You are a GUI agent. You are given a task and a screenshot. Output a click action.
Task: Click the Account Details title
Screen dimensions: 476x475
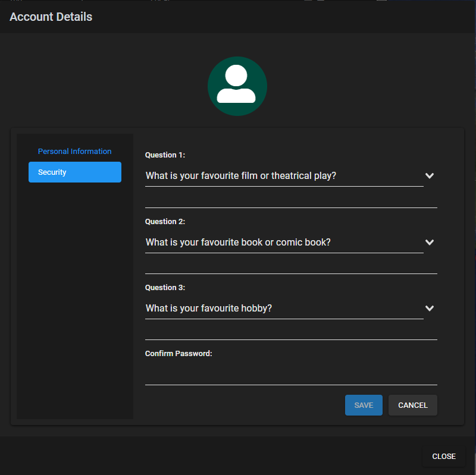tap(51, 17)
